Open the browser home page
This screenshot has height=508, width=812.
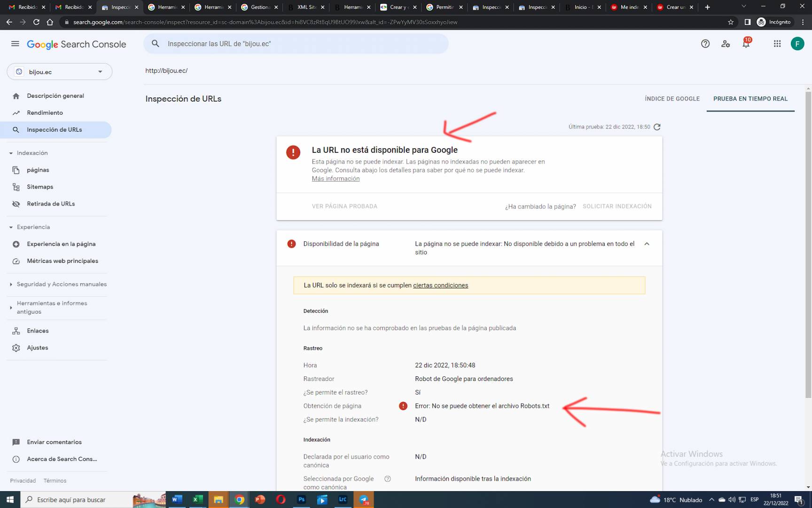pyautogui.click(x=50, y=22)
